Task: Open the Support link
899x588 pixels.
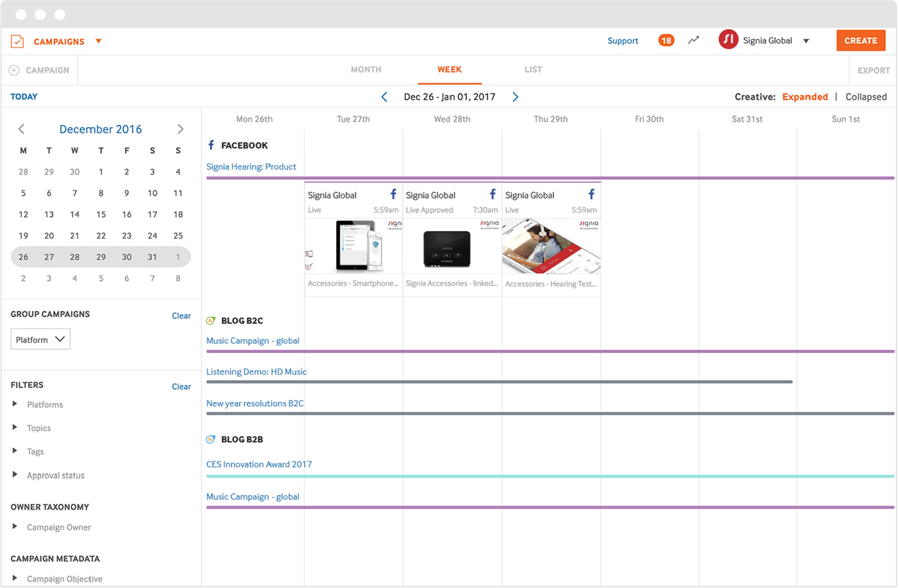Action: [x=623, y=40]
